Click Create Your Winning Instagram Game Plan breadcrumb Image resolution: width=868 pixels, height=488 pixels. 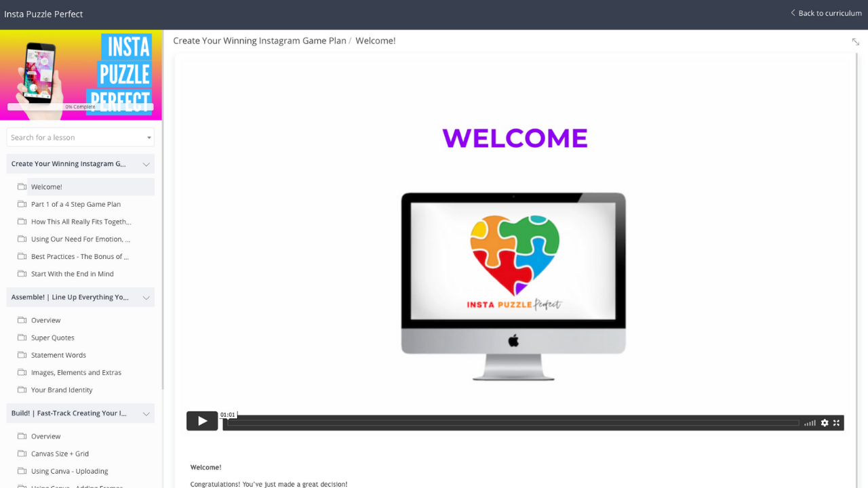click(x=260, y=41)
